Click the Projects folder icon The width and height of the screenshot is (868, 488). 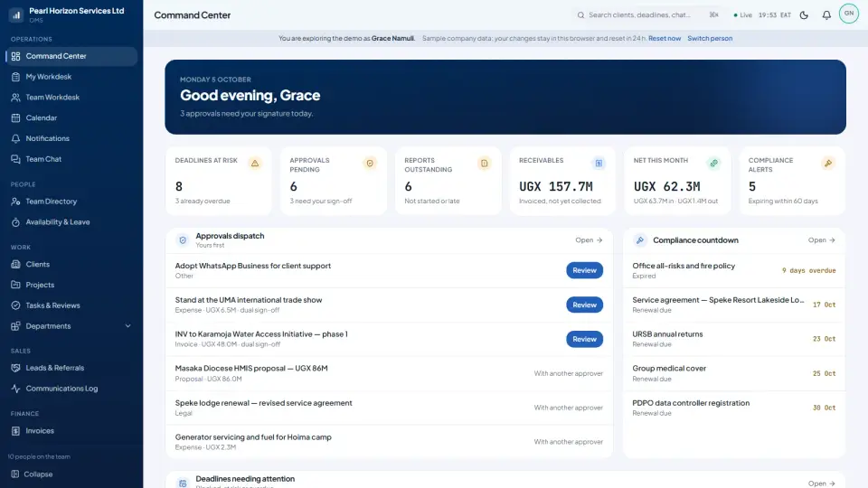coord(15,285)
